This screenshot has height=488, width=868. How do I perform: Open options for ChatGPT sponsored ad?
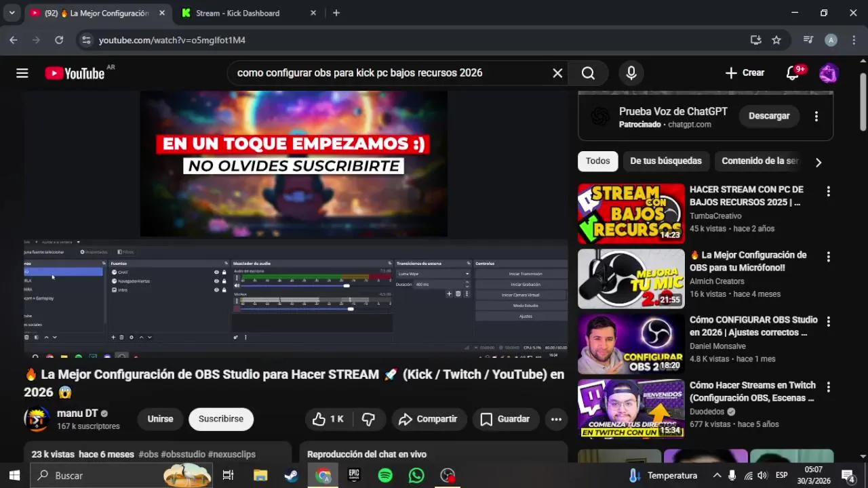[816, 116]
